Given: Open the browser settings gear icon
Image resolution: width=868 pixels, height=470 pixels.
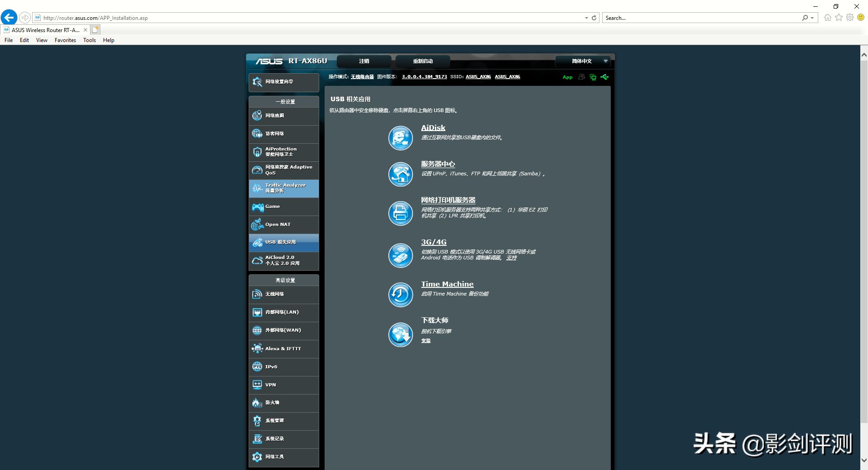Looking at the screenshot, I should click(x=850, y=18).
